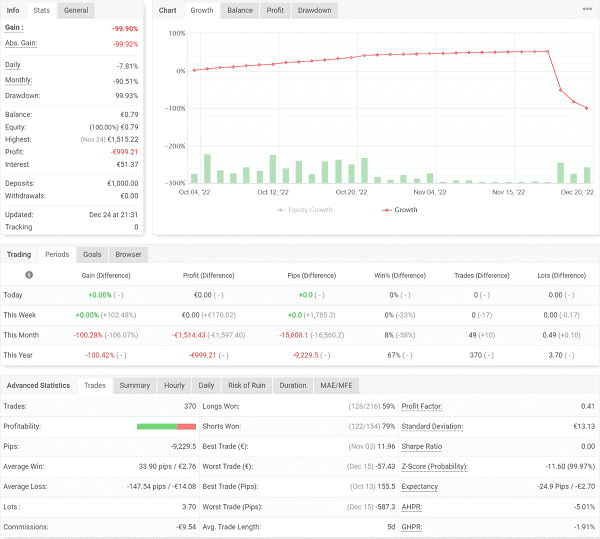
Task: Click the Standard Deviation label
Action: click(432, 426)
